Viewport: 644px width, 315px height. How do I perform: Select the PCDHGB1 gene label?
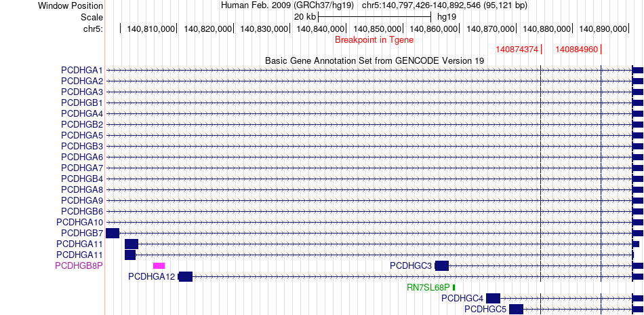click(81, 103)
